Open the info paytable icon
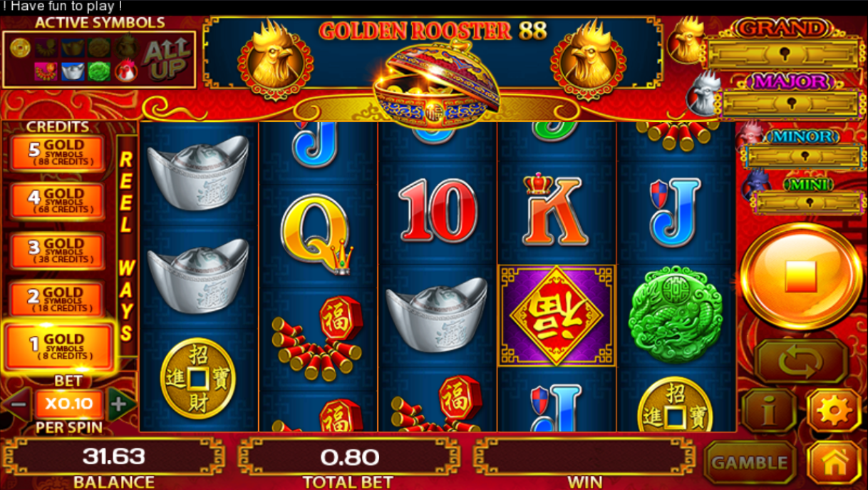The height and width of the screenshot is (490, 868). coord(769,411)
